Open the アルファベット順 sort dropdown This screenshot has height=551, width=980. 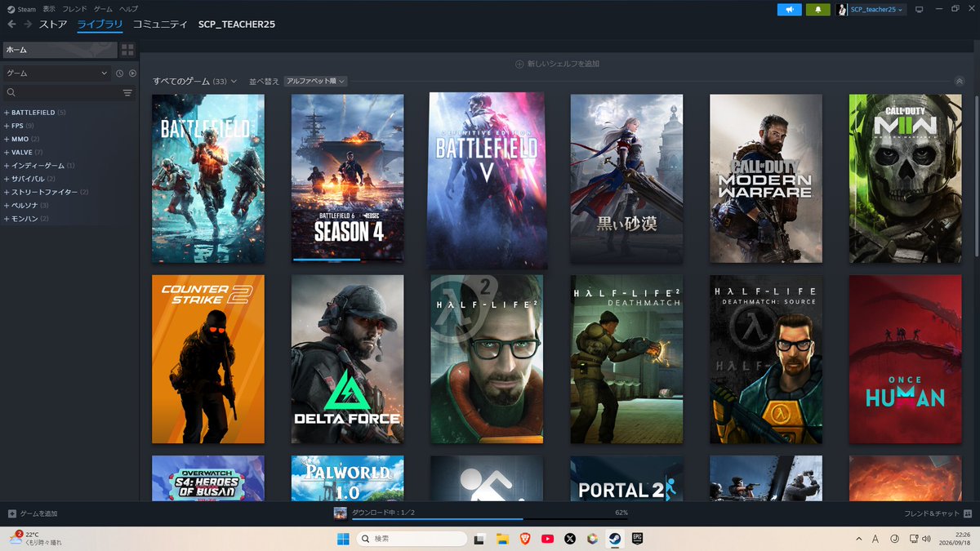(316, 82)
